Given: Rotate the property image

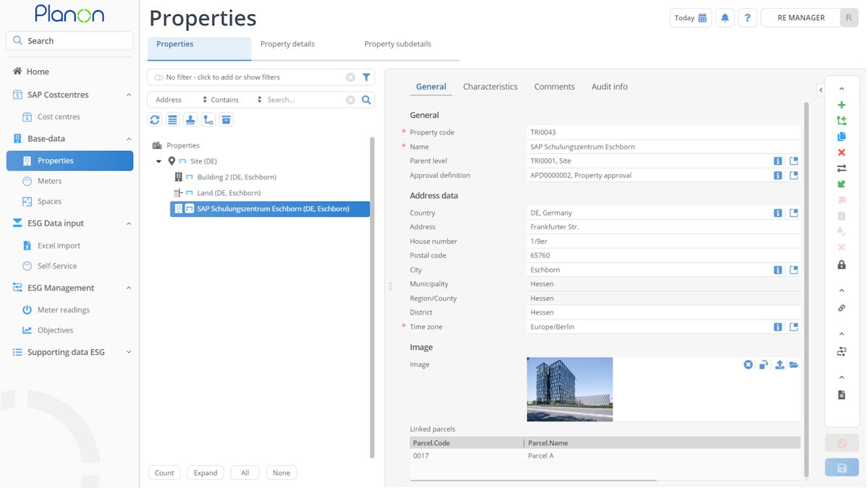Looking at the screenshot, I should coord(763,364).
